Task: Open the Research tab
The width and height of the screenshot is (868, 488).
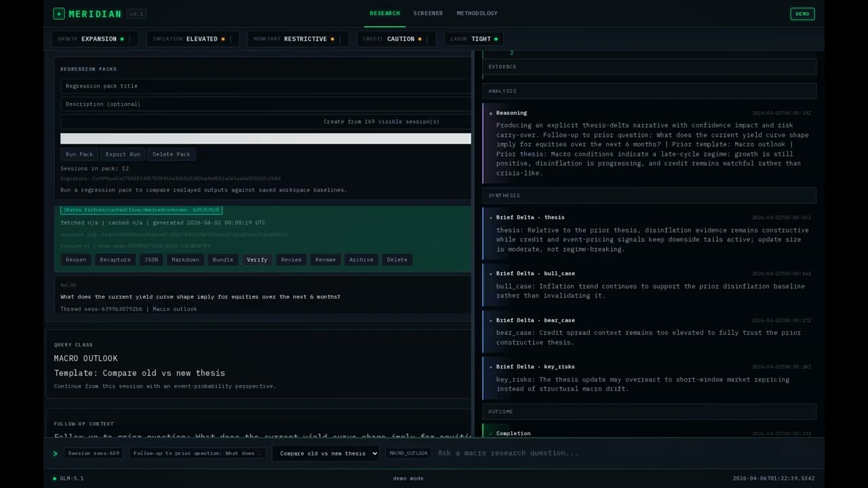Action: point(384,14)
